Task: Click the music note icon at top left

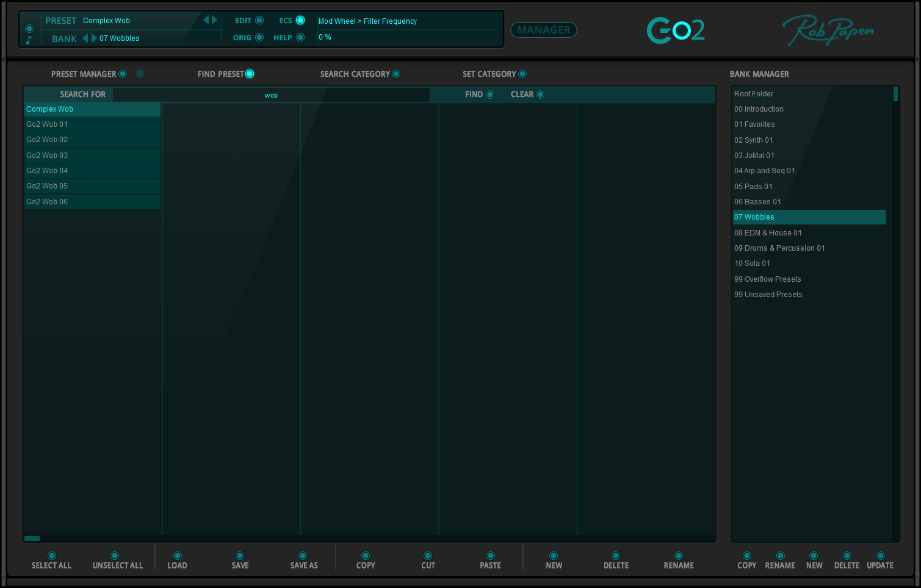Action: point(29,40)
